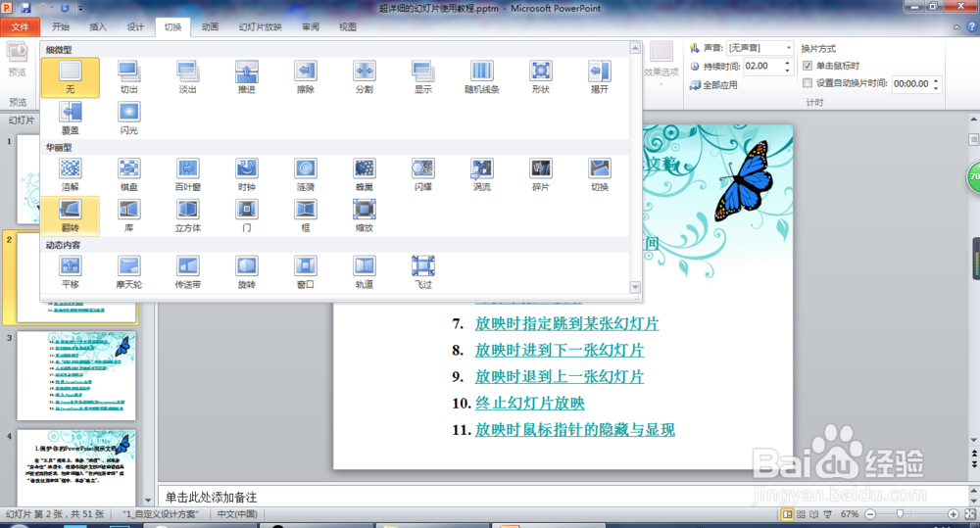The height and width of the screenshot is (528, 980).
Task: Apply the 轨道 orbit transition
Action: [364, 272]
